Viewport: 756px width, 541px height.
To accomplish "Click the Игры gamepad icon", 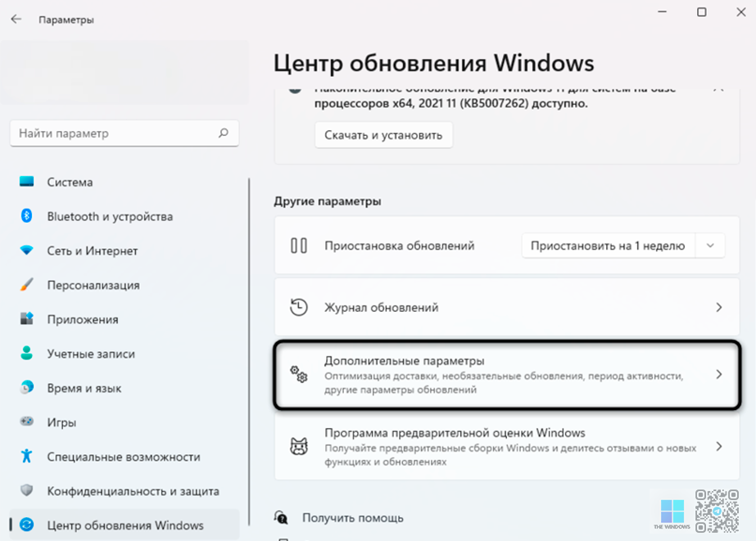I will pyautogui.click(x=26, y=422).
